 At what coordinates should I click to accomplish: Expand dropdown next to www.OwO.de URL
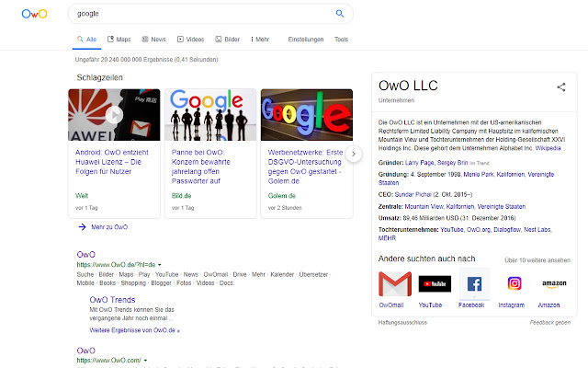[160, 265]
